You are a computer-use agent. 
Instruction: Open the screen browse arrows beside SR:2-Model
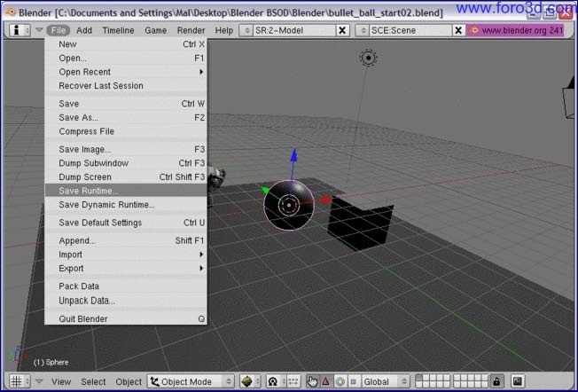[246, 30]
